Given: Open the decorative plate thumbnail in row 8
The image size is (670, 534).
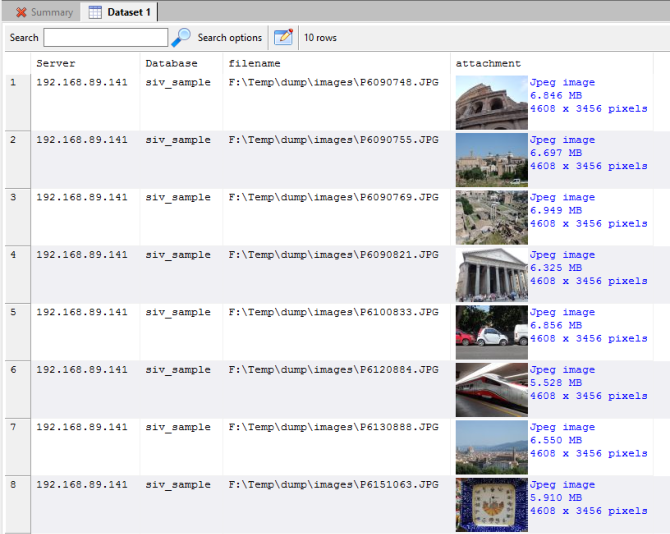Looking at the screenshot, I should (x=491, y=504).
